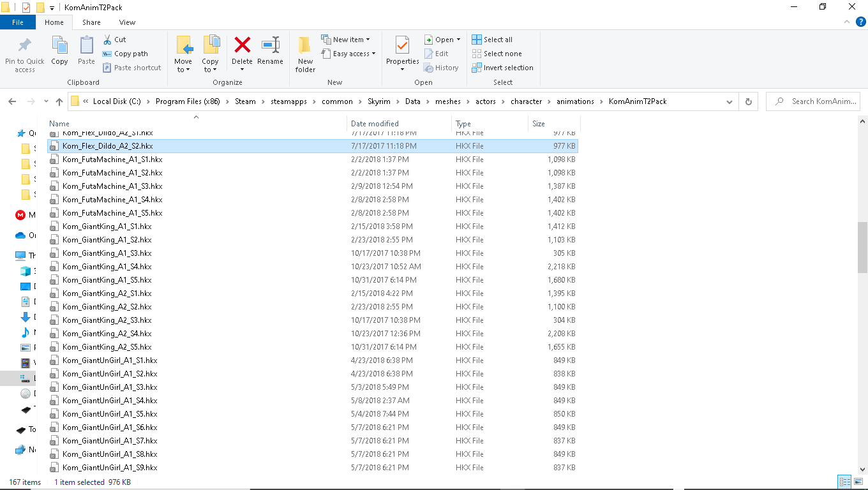The image size is (868, 490).
Task: Open the File menu tab
Action: pyautogui.click(x=18, y=22)
